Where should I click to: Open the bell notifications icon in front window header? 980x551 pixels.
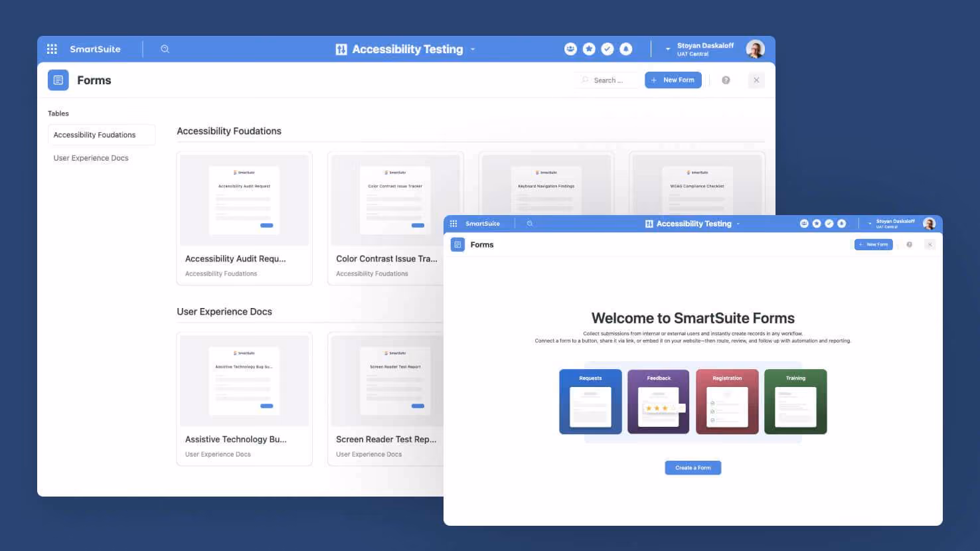coord(842,224)
